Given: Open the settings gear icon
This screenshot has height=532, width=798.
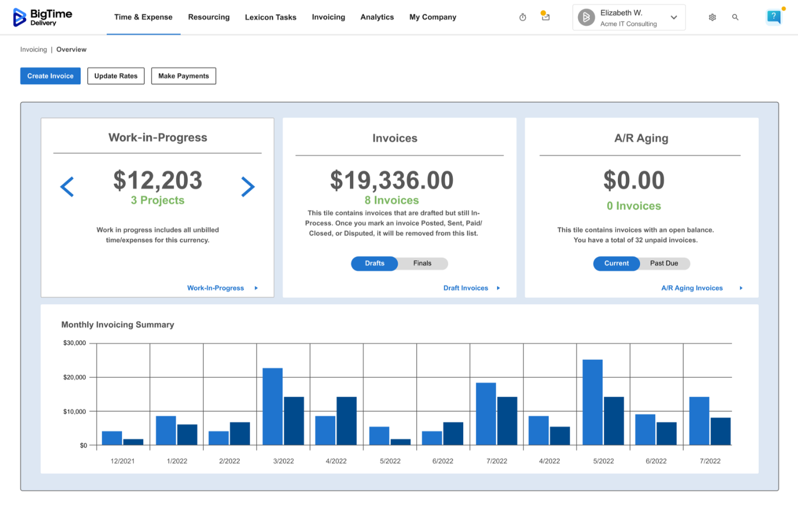Looking at the screenshot, I should point(712,17).
